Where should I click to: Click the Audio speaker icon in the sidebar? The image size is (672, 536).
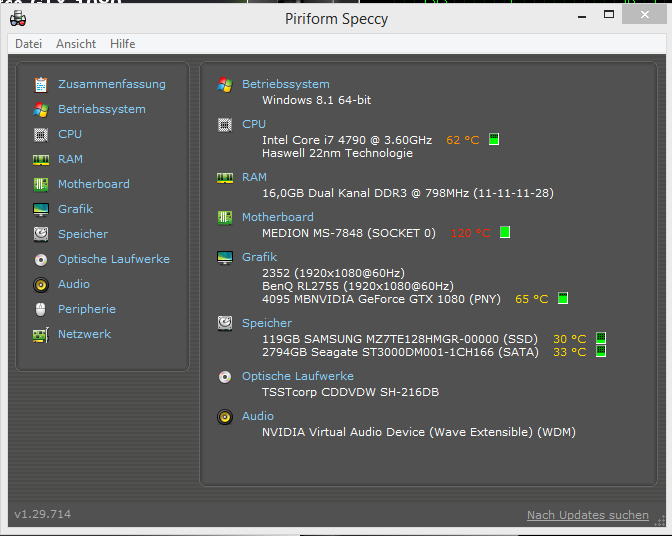[41, 284]
